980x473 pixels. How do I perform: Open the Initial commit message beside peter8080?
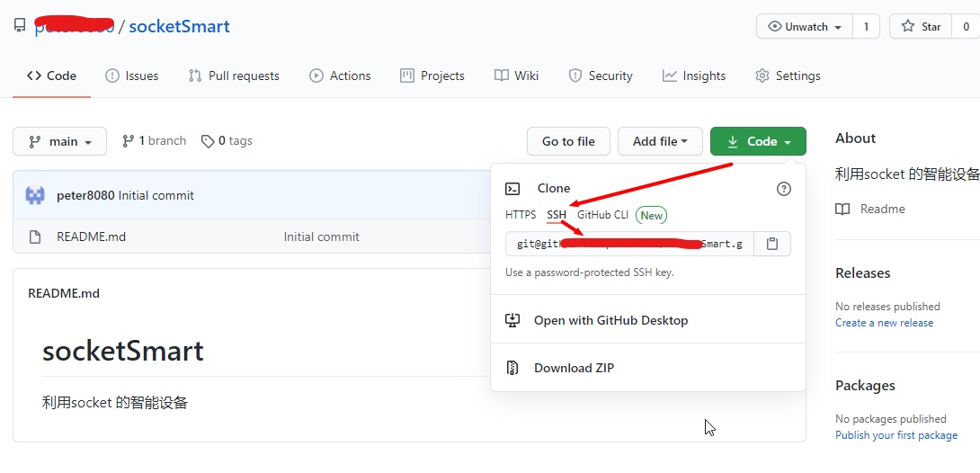(156, 195)
